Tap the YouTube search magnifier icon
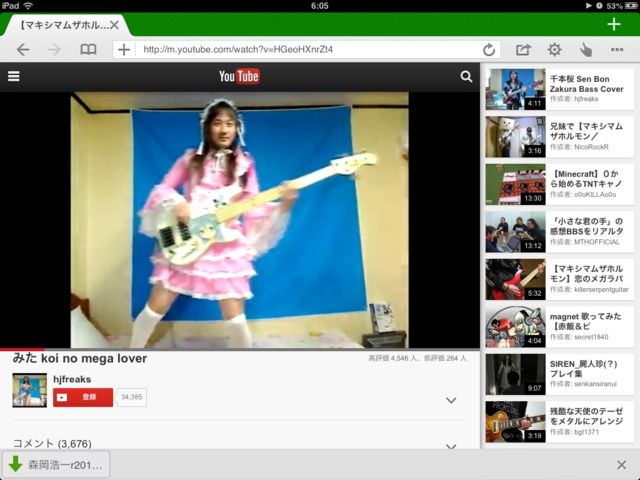 [466, 76]
